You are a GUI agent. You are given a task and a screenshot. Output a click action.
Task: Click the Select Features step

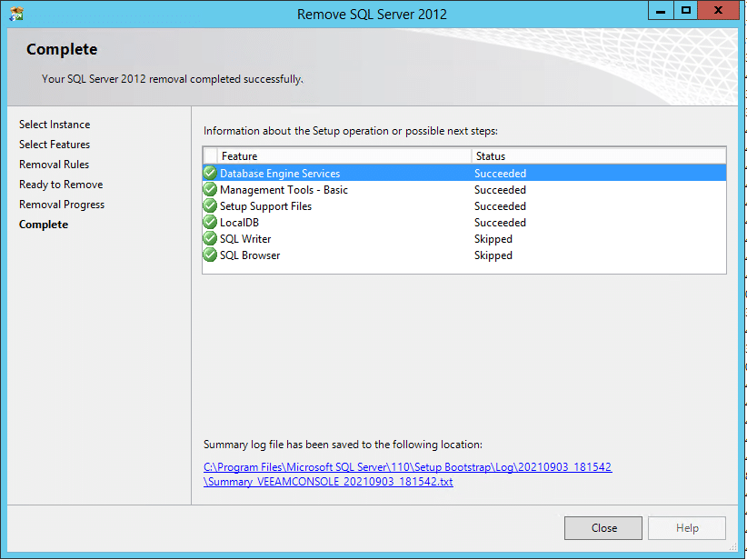[55, 145]
